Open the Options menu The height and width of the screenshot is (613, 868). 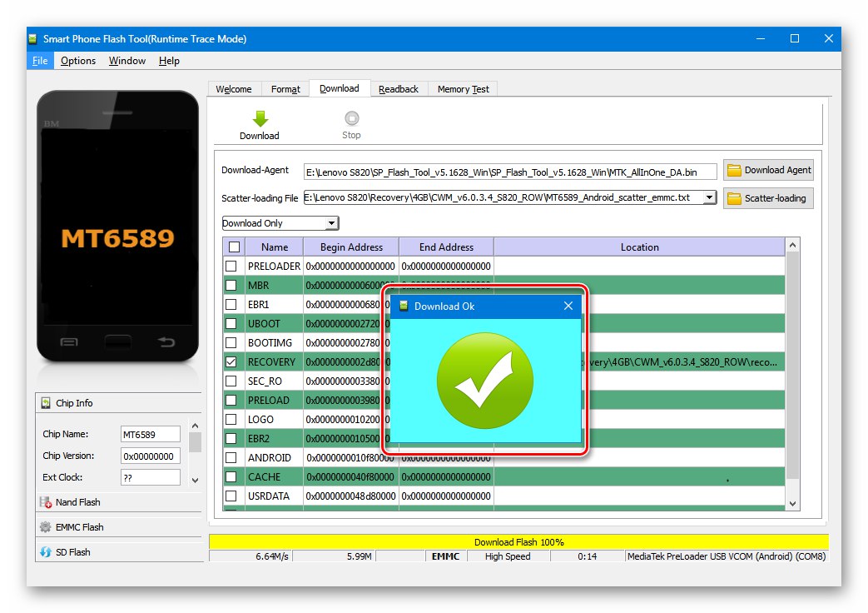point(77,60)
